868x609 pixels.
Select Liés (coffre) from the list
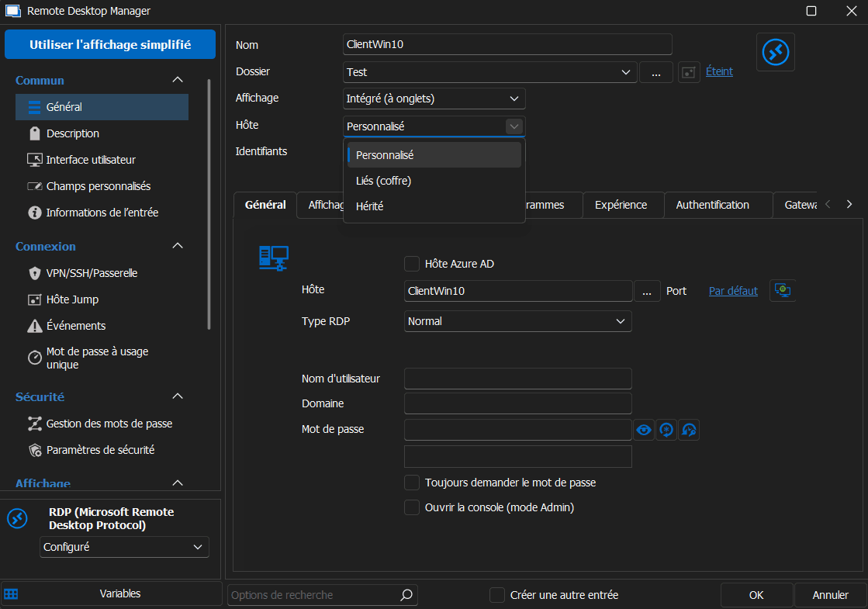click(383, 181)
